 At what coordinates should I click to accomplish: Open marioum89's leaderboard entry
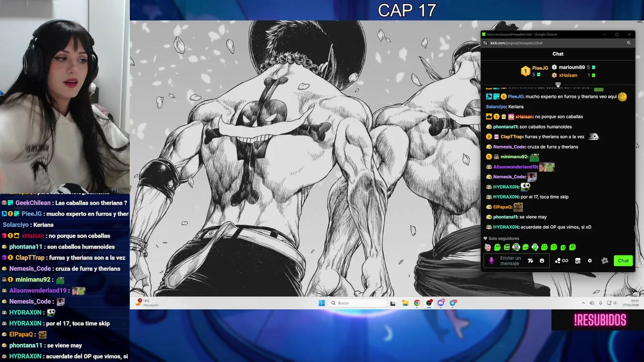(574, 67)
